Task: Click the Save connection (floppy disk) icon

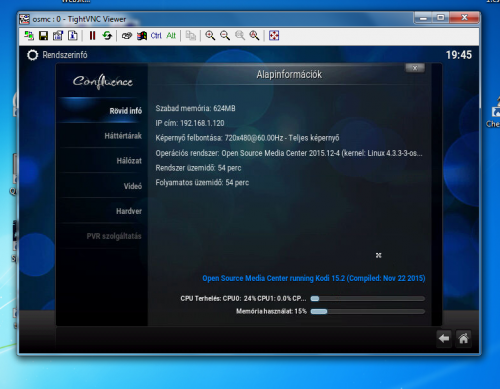Action: tap(43, 36)
